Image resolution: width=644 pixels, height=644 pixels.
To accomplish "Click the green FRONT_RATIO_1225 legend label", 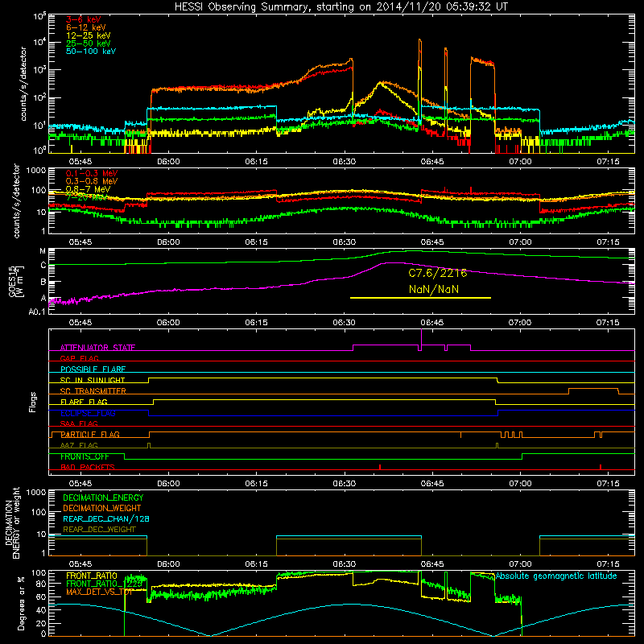I will (x=105, y=584).
